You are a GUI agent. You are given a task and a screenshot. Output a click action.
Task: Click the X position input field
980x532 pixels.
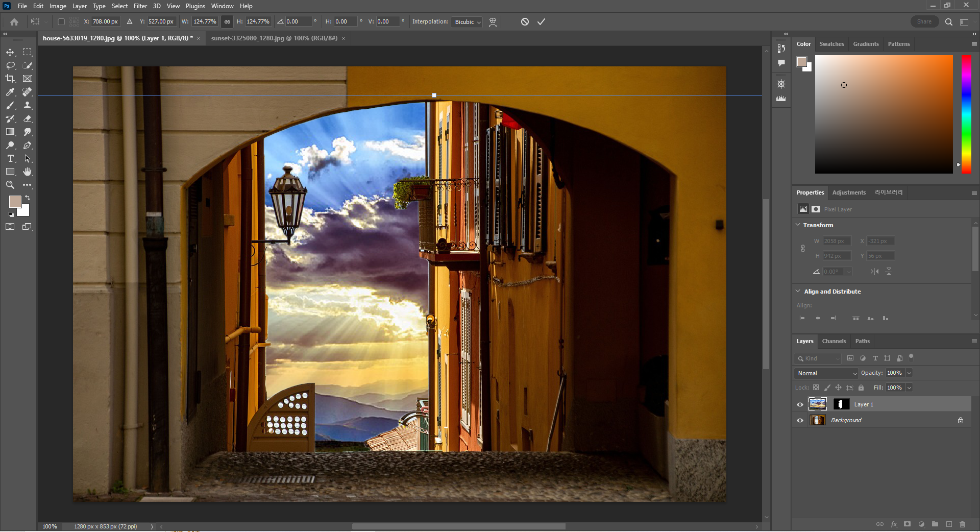[106, 21]
